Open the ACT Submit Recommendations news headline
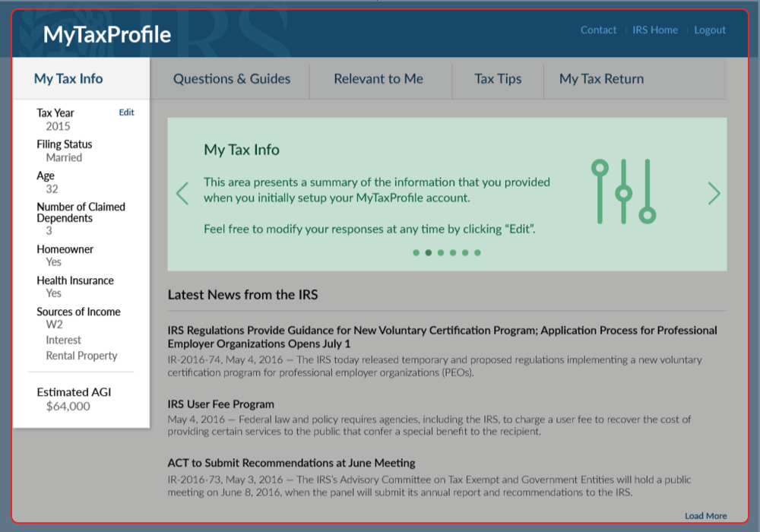Image resolution: width=760 pixels, height=532 pixels. [x=291, y=463]
